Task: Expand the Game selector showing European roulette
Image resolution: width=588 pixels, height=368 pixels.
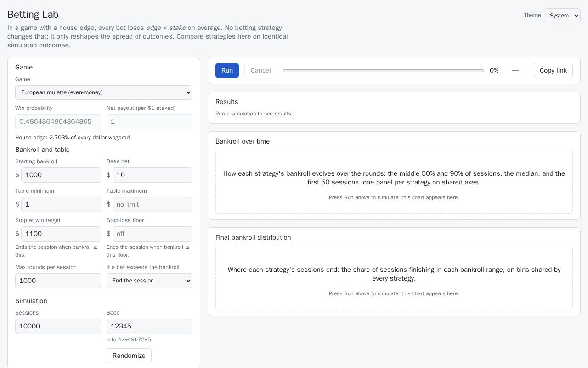Action: [x=104, y=92]
